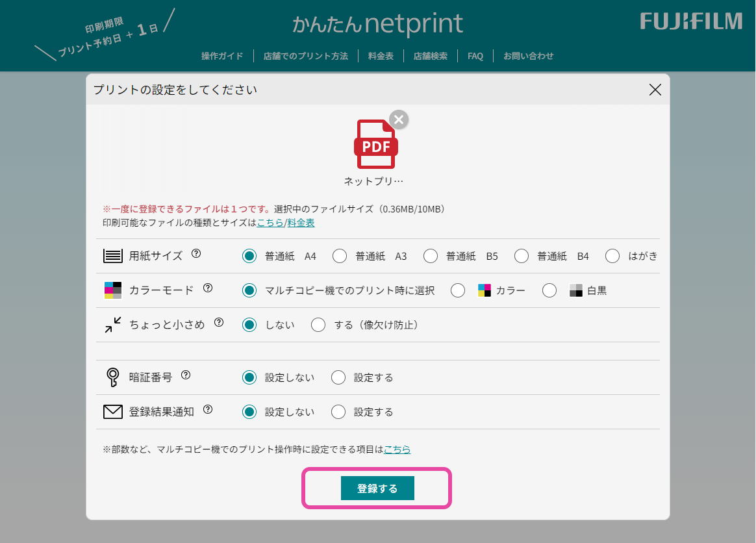
Task: Open 店舗でのプリント方法 navigation item
Action: pos(306,56)
